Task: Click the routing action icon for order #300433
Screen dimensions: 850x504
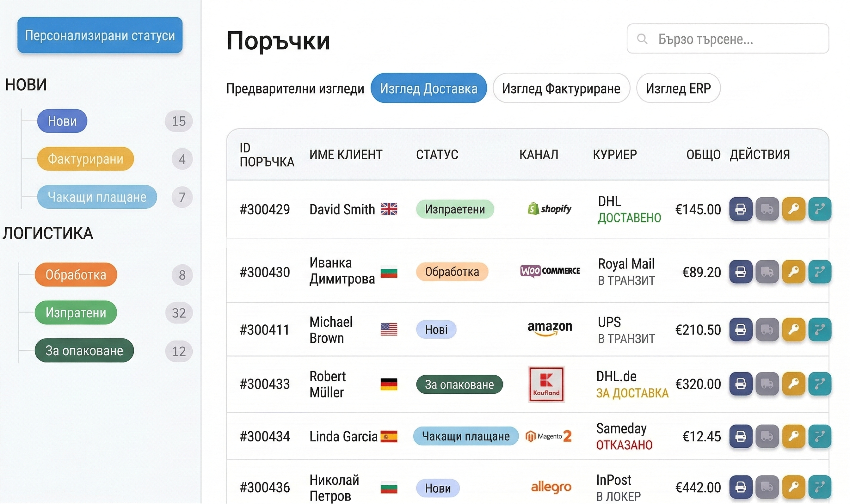Action: tap(821, 384)
